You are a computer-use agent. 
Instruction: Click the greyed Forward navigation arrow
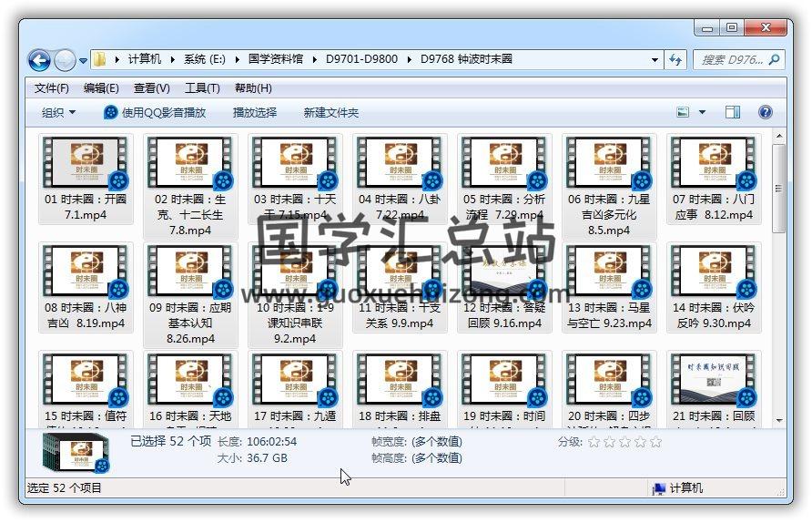coord(65,61)
